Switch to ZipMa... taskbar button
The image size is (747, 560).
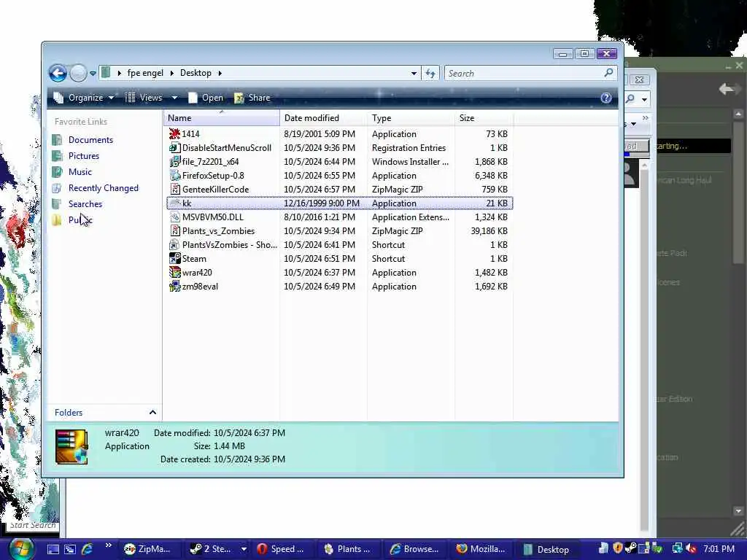pyautogui.click(x=150, y=549)
